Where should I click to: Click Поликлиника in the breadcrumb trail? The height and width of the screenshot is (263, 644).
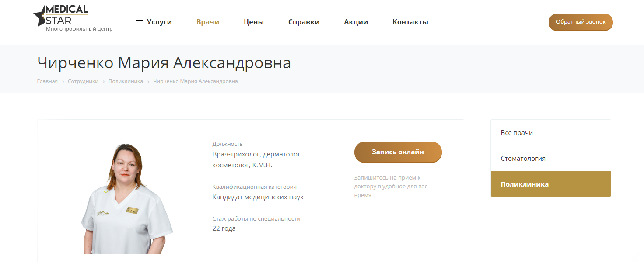pyautogui.click(x=126, y=81)
